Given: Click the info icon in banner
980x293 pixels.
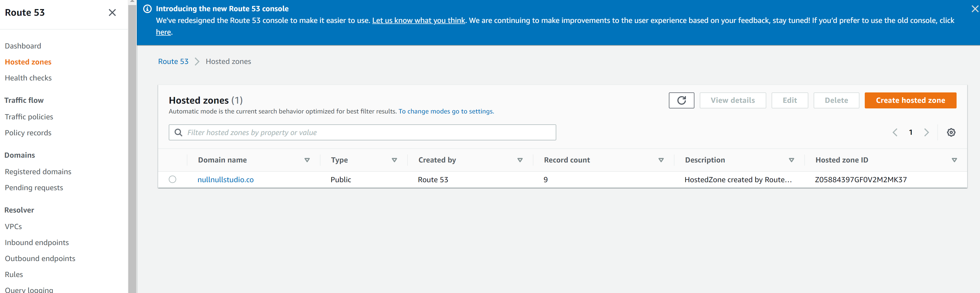Looking at the screenshot, I should coord(147,9).
